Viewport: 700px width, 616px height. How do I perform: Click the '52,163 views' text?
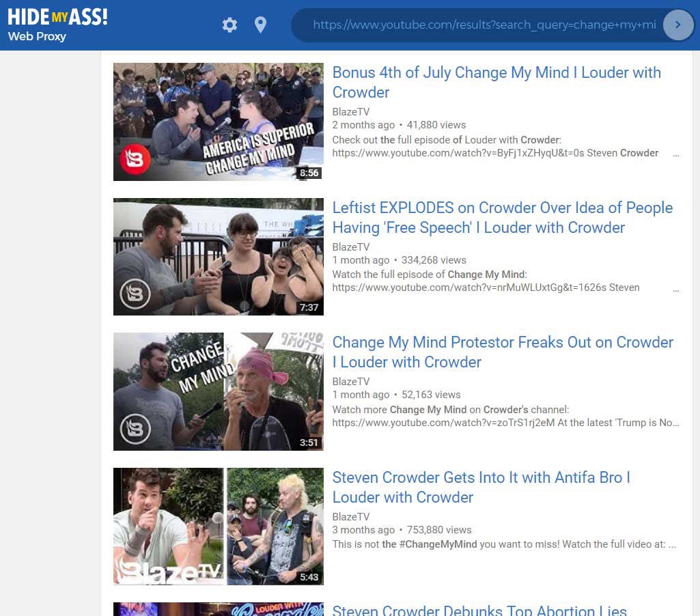coord(431,395)
